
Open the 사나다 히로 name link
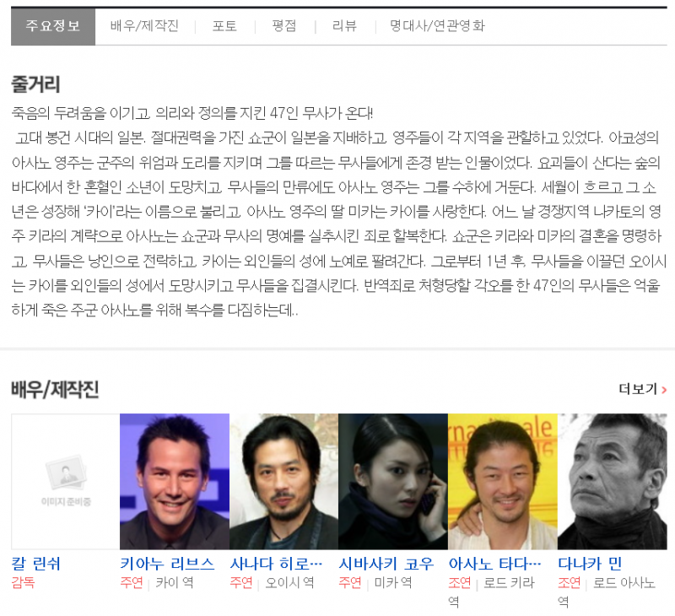276,563
